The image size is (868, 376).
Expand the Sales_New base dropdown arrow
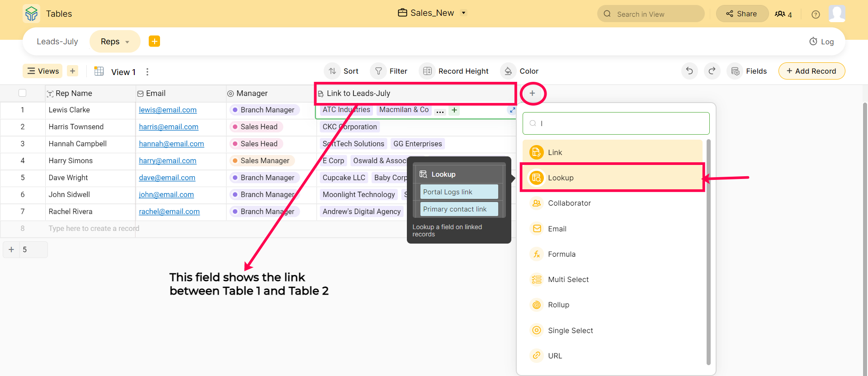coord(463,13)
